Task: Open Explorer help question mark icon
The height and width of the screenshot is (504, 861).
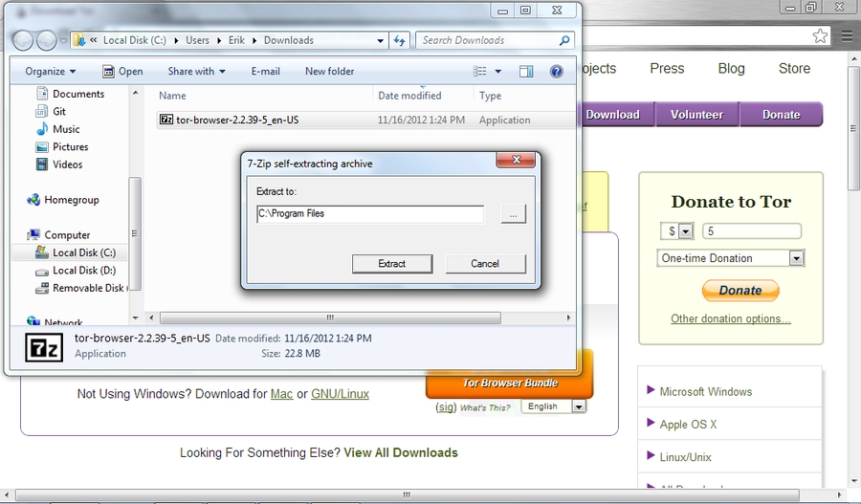Action: tap(557, 72)
